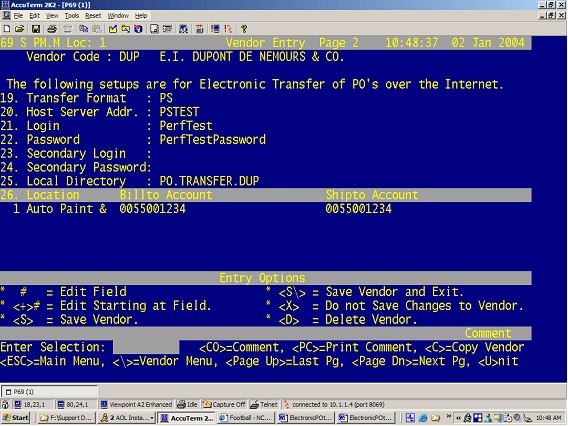Click the yellow upload-arrow file transfer icon
568x426 pixels.
point(113,29)
